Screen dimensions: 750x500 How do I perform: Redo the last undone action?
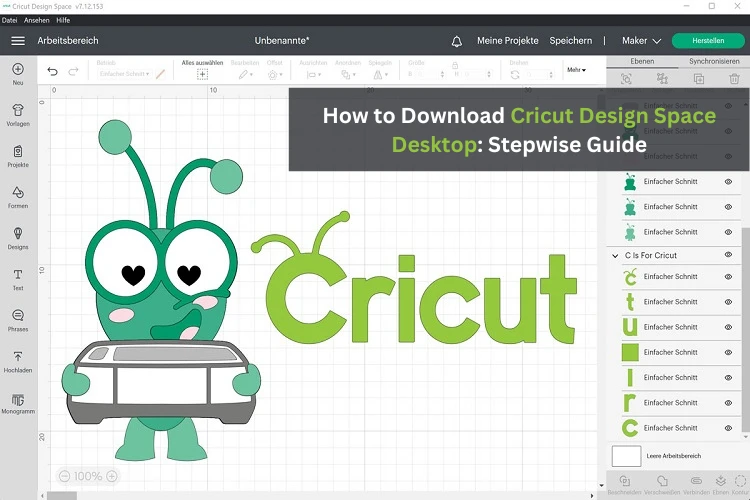pos(73,72)
